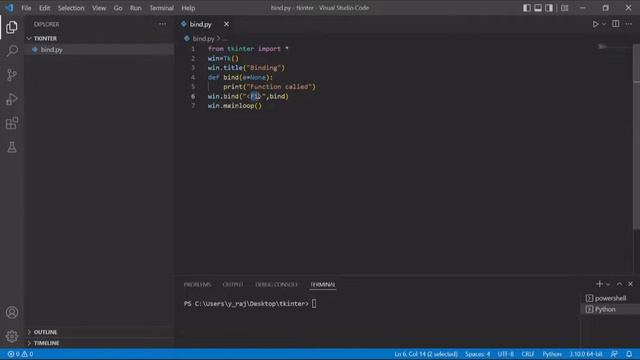
Task: Select the Python terminal entry
Action: [610, 309]
